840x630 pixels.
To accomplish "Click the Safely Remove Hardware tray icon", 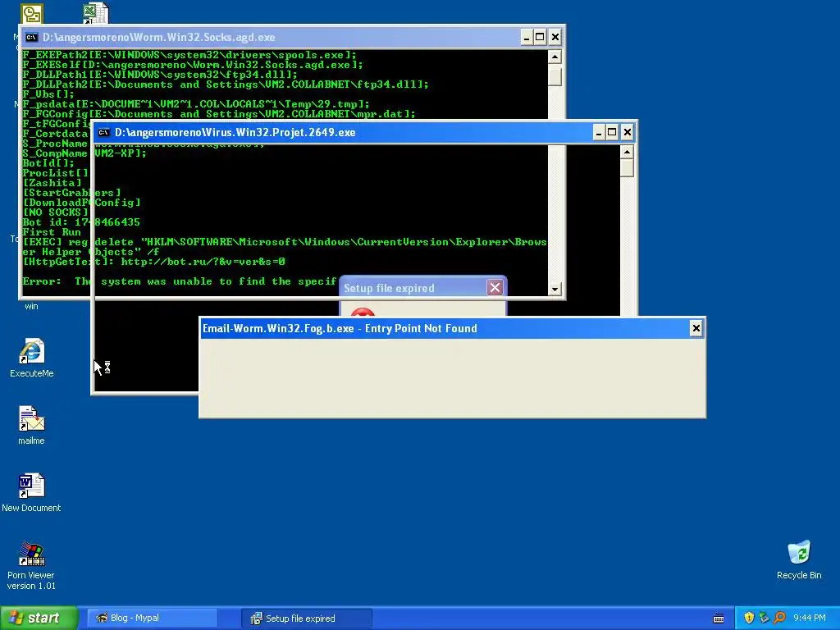I will [x=764, y=618].
